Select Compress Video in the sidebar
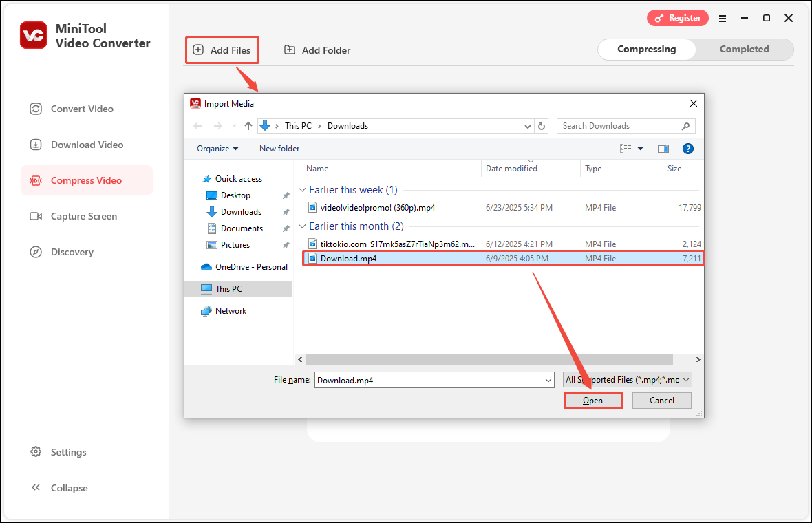 pyautogui.click(x=87, y=180)
